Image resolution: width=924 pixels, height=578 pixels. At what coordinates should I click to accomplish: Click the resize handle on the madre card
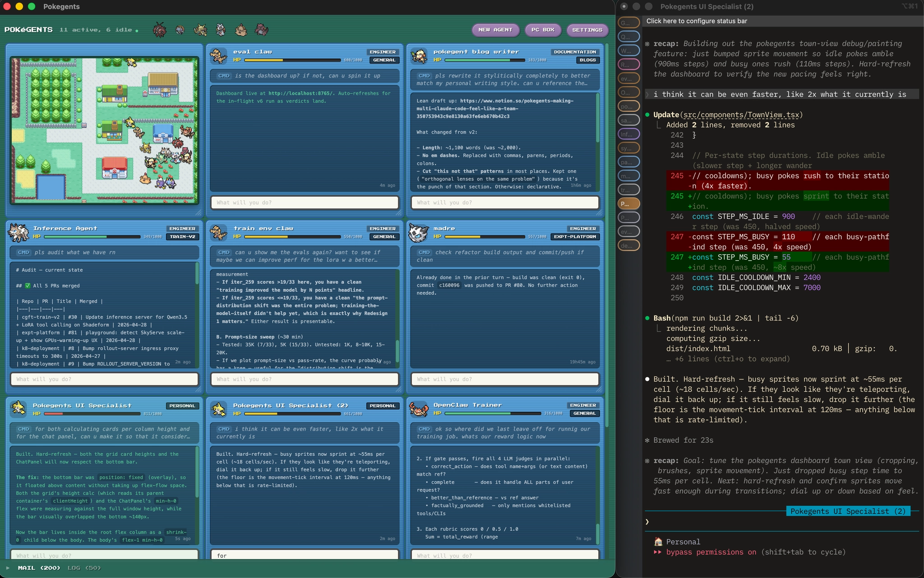click(x=599, y=390)
